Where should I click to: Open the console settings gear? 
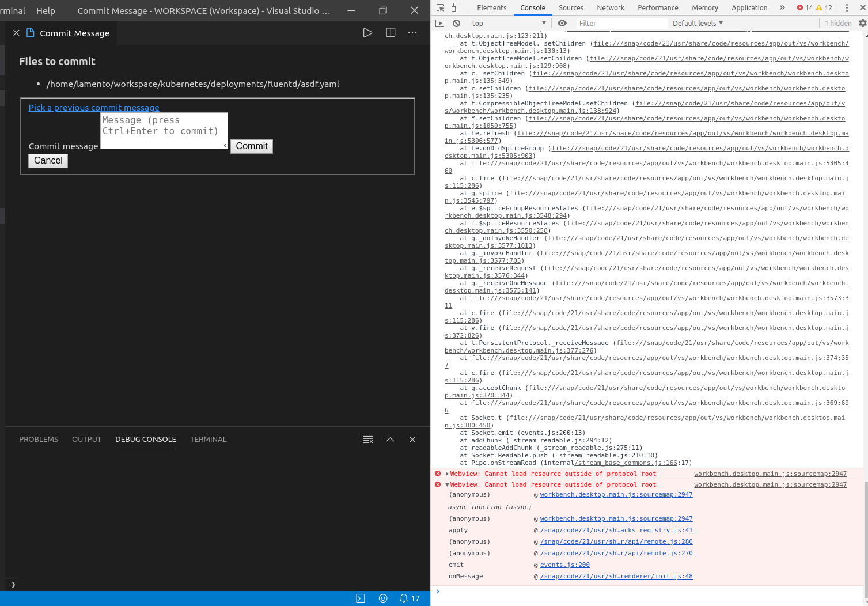coord(861,23)
